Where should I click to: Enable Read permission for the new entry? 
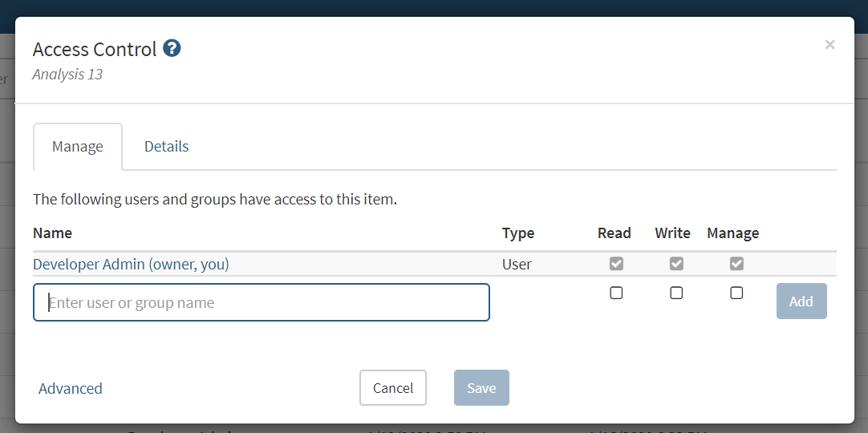(x=616, y=293)
